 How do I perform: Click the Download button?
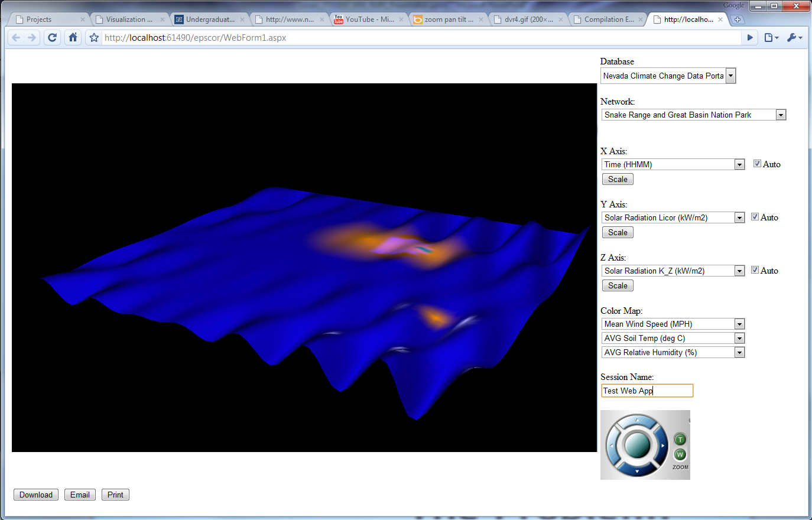coord(36,495)
